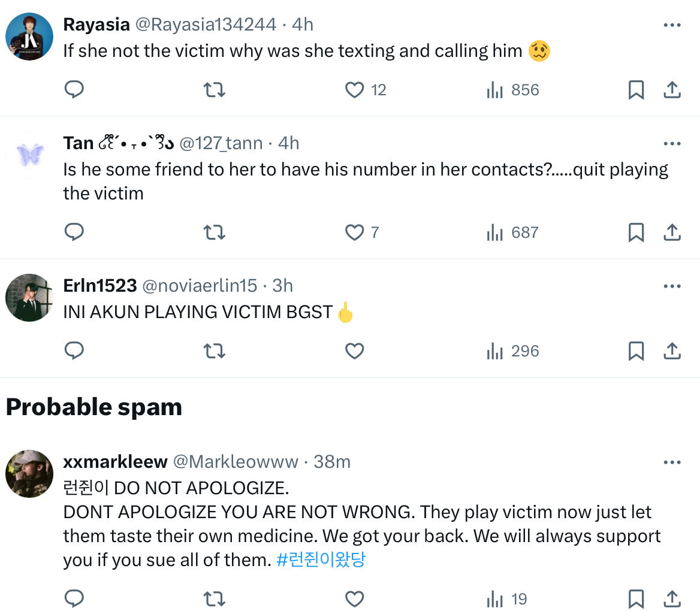Bookmark Rayasia's tweet

[x=636, y=90]
